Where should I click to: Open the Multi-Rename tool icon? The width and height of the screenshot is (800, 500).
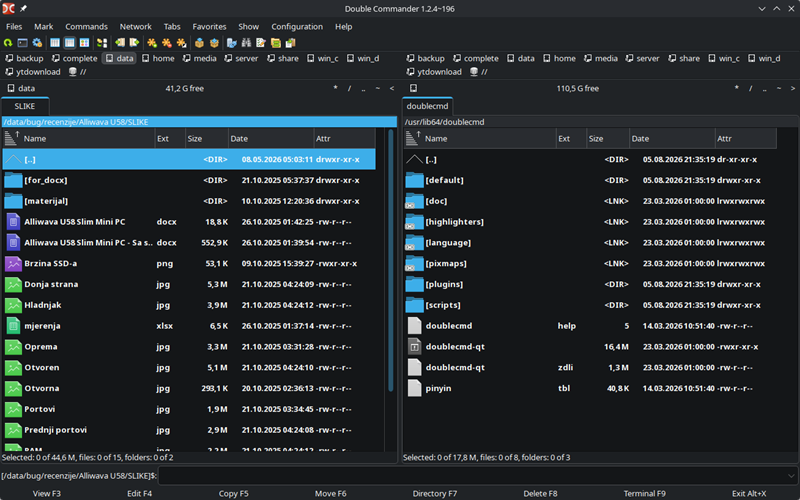[261, 43]
